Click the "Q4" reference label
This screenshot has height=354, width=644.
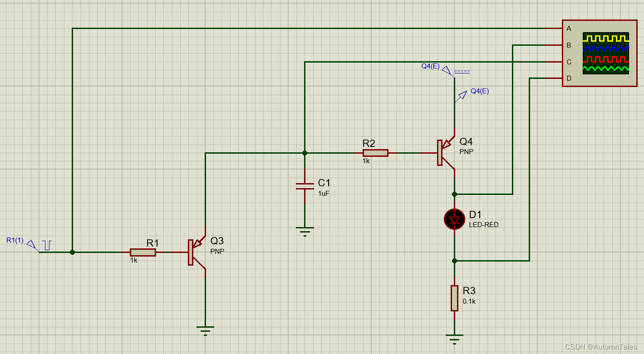point(466,141)
